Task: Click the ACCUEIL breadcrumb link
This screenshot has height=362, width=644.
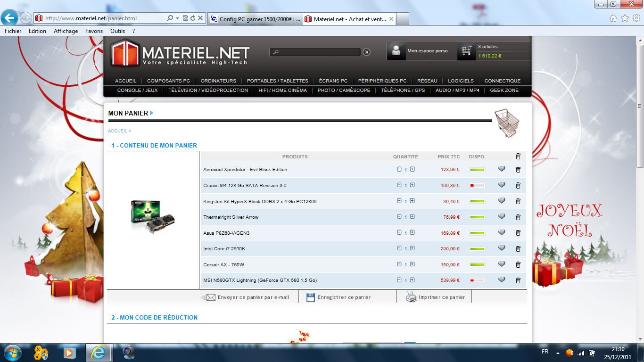Action: tap(117, 131)
